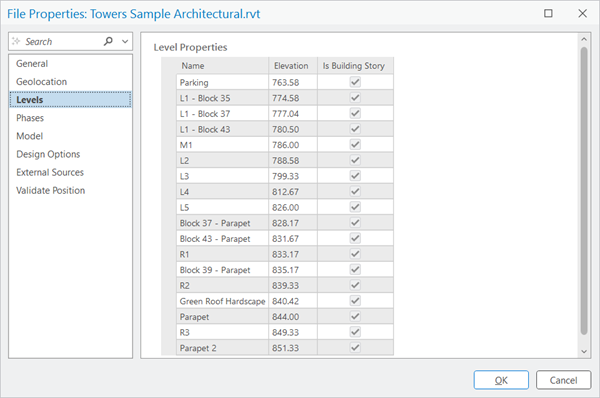Image resolution: width=600 pixels, height=398 pixels.
Task: Click the vertical scrollbar thumb
Action: (x=584, y=191)
